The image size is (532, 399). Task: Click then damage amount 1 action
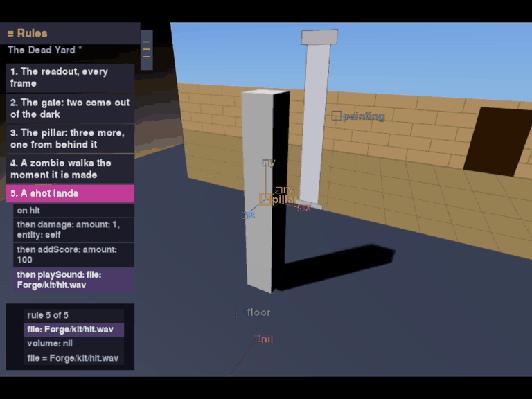coord(73,230)
